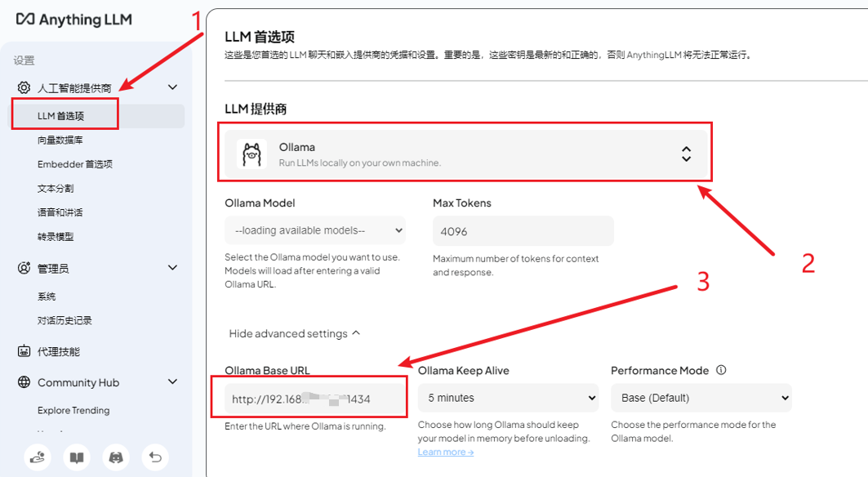868x477 pixels.
Task: Click text 'Enter the URL where Ollama is running.'
Action: (x=305, y=426)
